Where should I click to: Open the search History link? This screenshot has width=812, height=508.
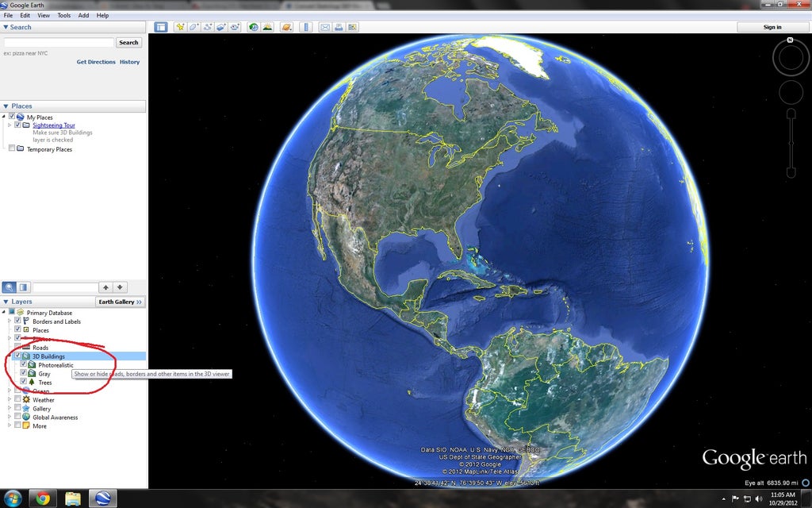pos(129,62)
